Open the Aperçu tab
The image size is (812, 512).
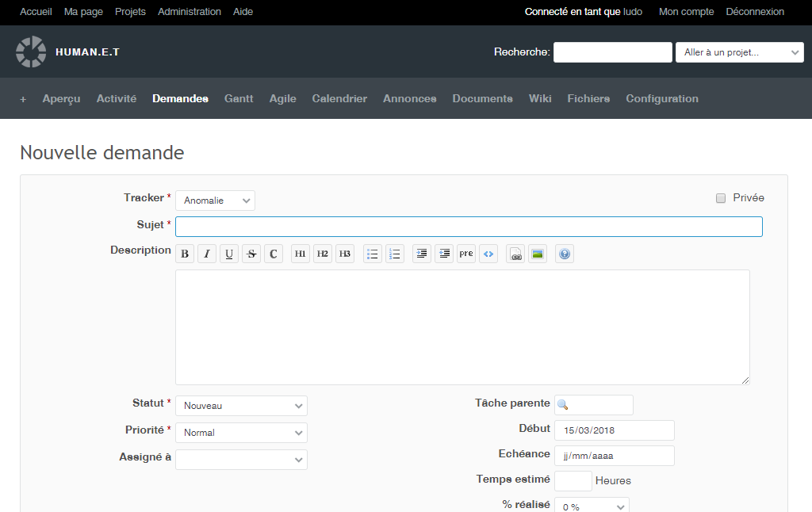[x=62, y=99]
